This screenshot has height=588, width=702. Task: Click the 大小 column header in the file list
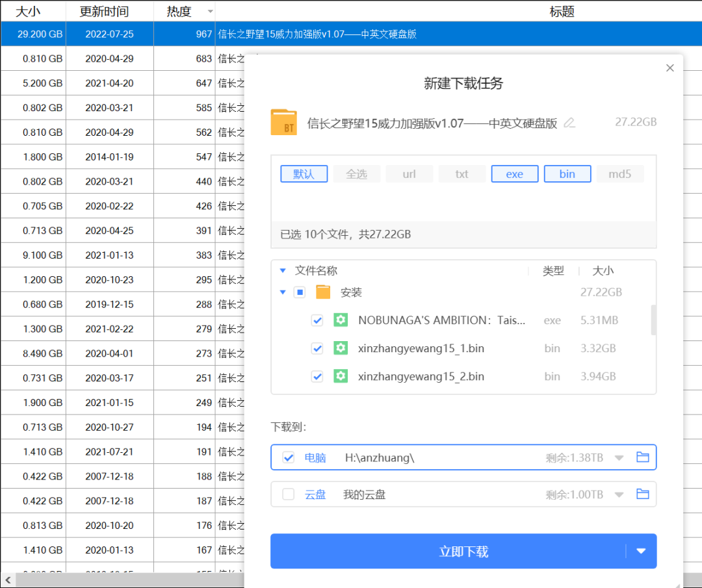pyautogui.click(x=603, y=271)
